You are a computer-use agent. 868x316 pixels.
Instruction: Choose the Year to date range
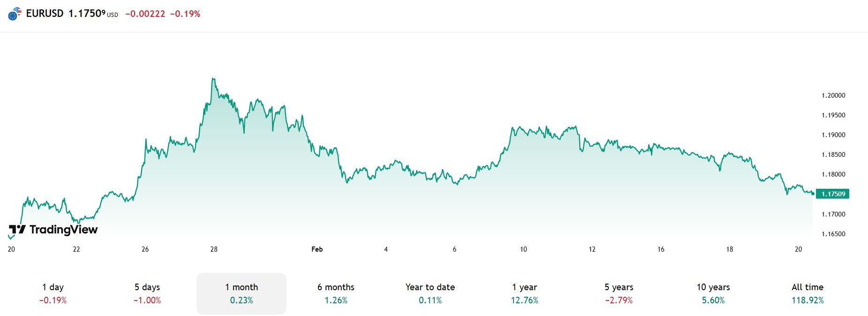[430, 293]
